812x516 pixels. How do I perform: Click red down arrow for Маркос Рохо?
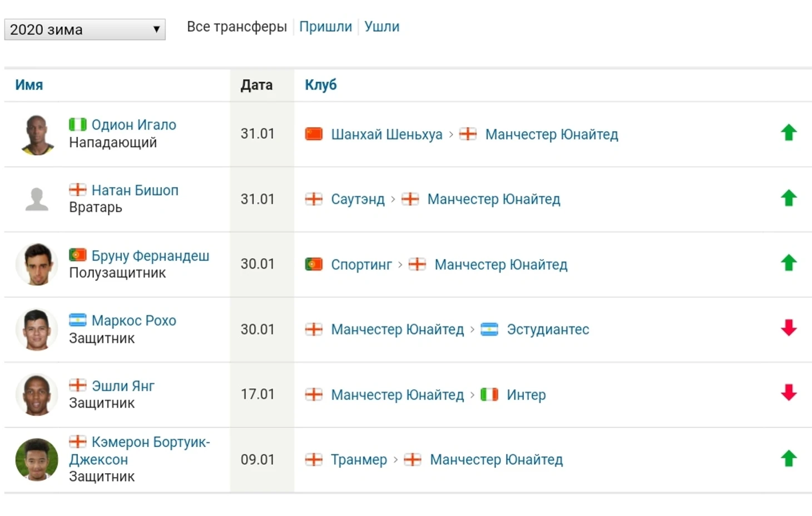(x=789, y=328)
